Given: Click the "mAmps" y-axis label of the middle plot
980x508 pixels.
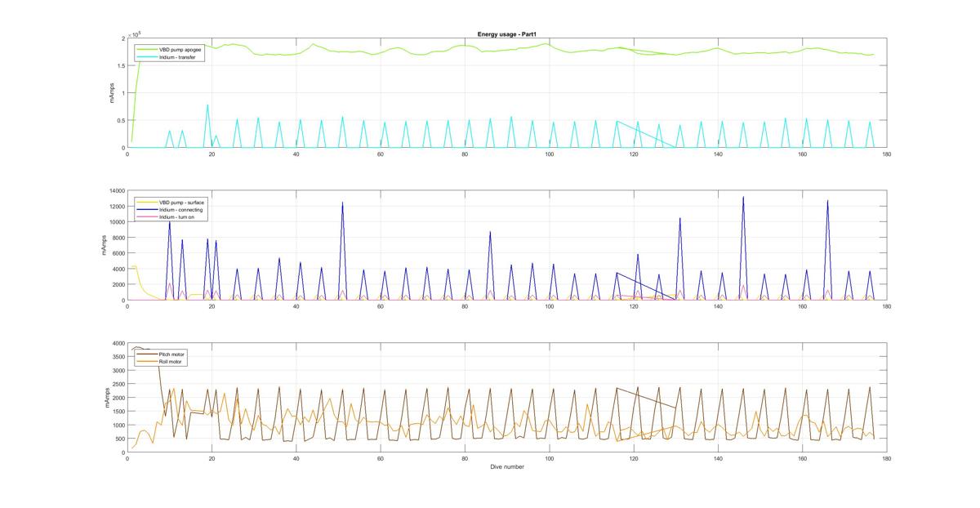Looking at the screenshot, I should click(105, 246).
